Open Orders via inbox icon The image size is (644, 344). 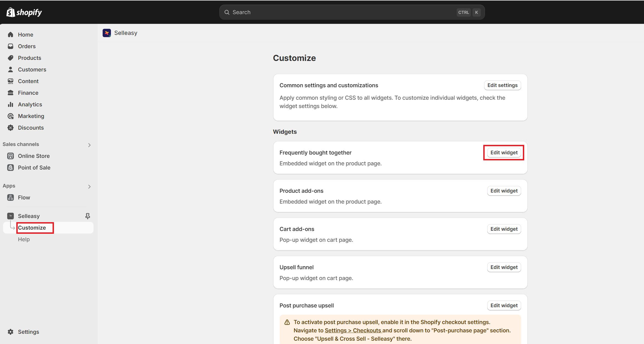(11, 46)
